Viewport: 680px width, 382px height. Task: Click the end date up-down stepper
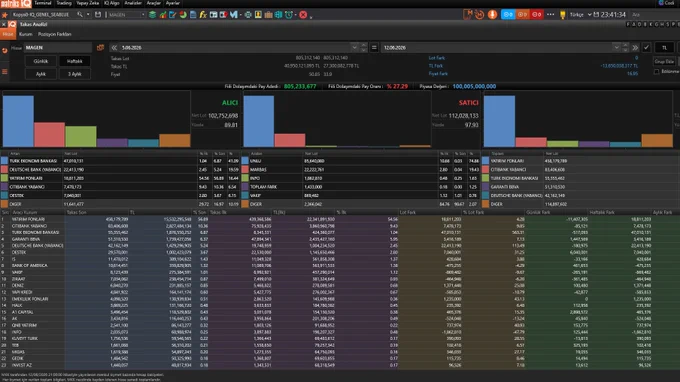tap(625, 47)
